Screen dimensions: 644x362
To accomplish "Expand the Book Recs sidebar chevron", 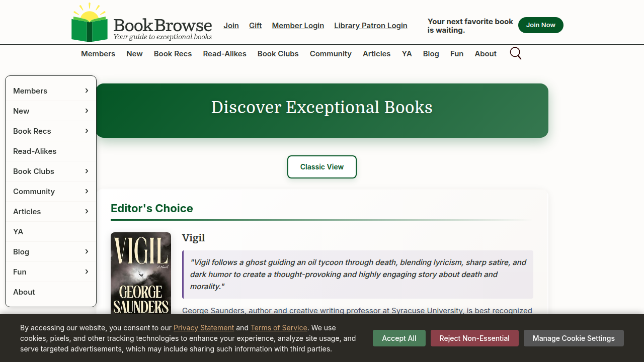I will click(87, 131).
